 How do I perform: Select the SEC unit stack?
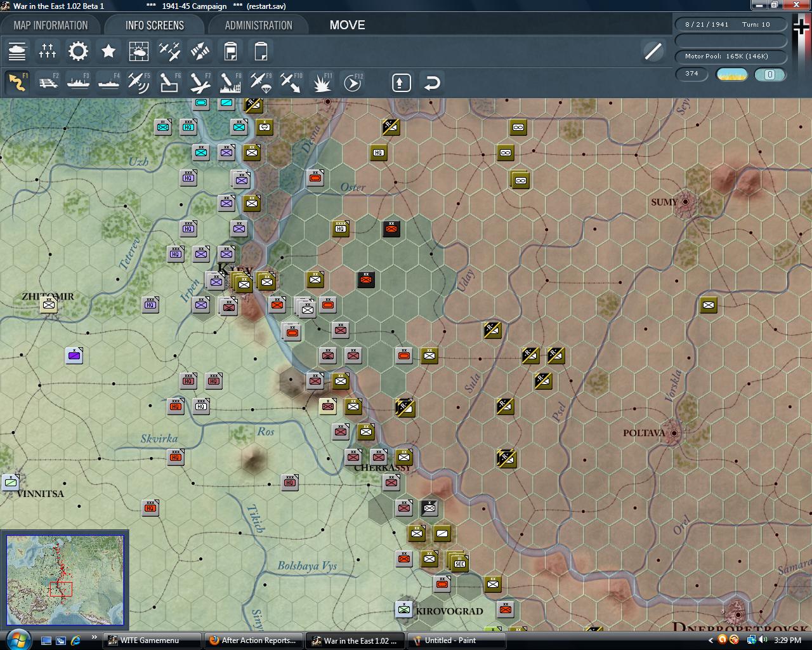[x=459, y=562]
